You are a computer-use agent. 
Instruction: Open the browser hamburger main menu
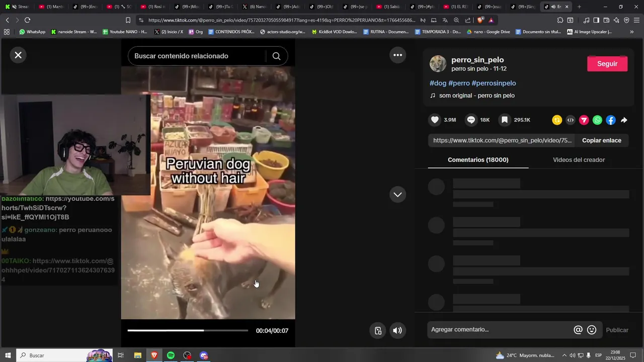coord(636,20)
